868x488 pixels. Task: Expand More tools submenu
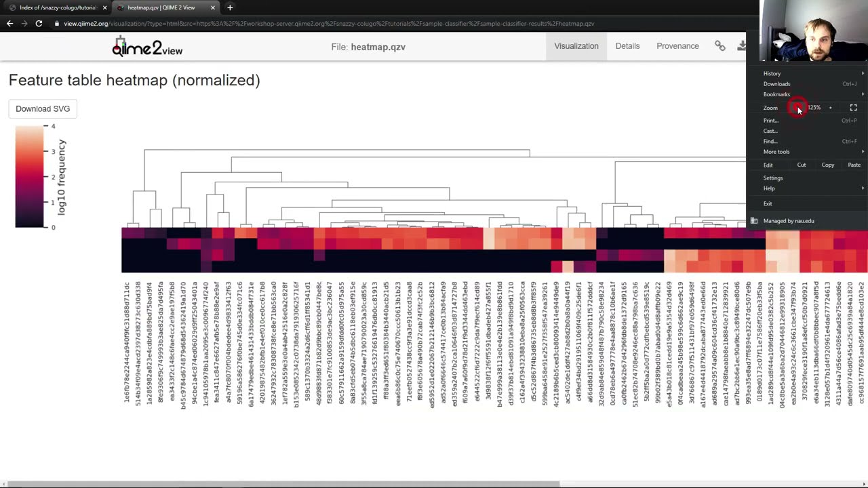pos(807,152)
